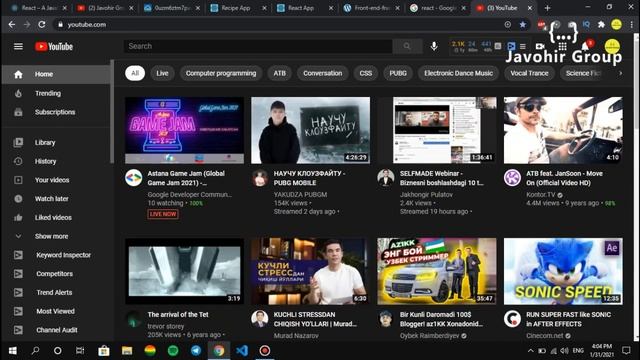640x360 pixels.
Task: Open The arrival of the Tet thumbnail
Action: [x=184, y=271]
